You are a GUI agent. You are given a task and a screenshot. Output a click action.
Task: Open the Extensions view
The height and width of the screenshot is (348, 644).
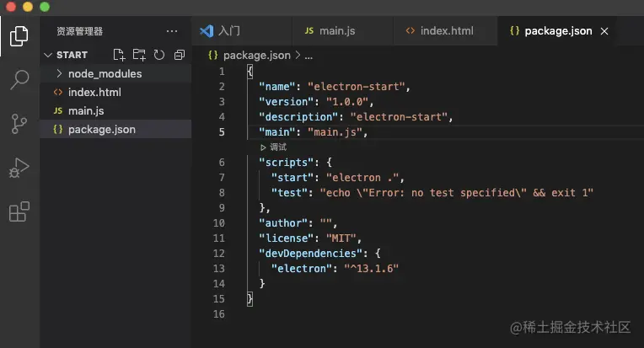[x=19, y=211]
